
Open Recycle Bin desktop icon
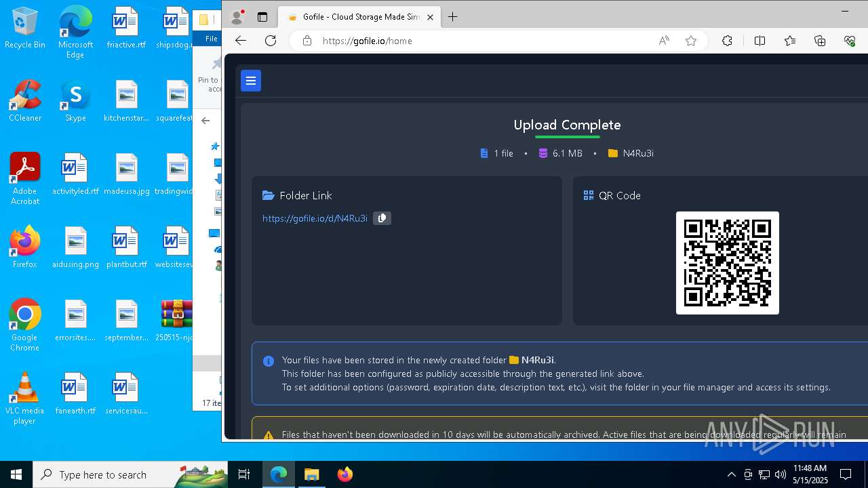25,28
